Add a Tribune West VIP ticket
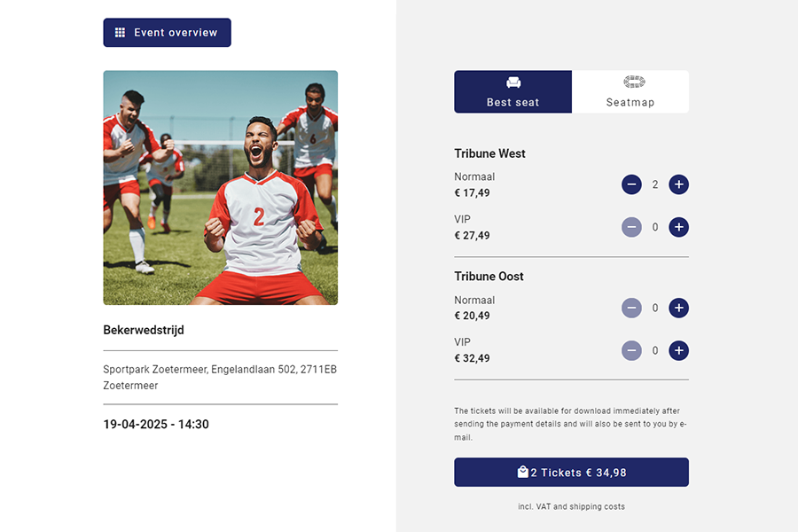 point(678,227)
